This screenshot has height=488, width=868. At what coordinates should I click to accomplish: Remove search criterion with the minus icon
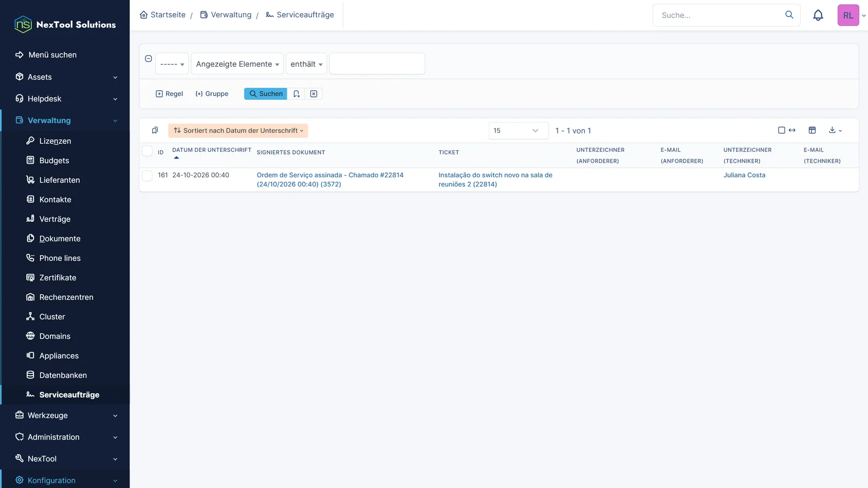[148, 59]
